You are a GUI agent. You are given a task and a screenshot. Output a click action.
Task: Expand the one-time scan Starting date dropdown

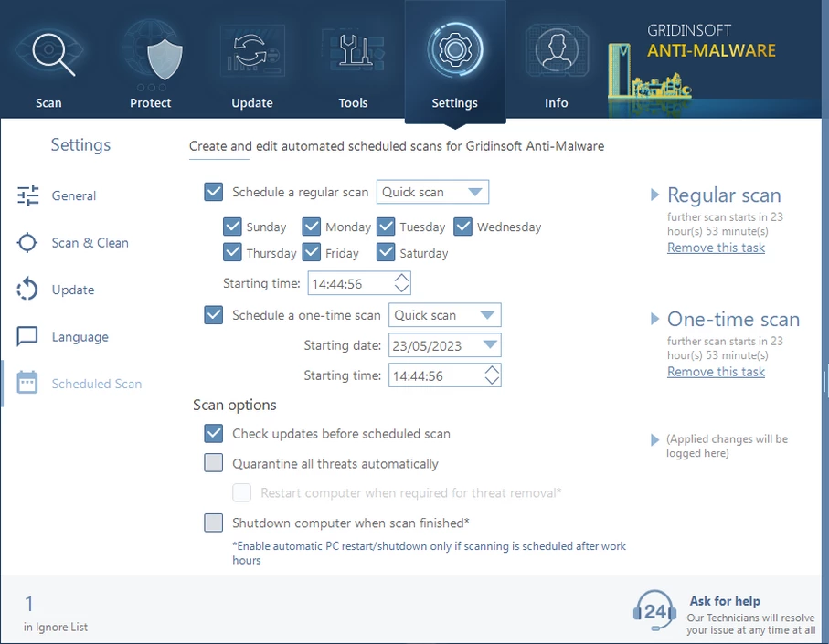[490, 345]
